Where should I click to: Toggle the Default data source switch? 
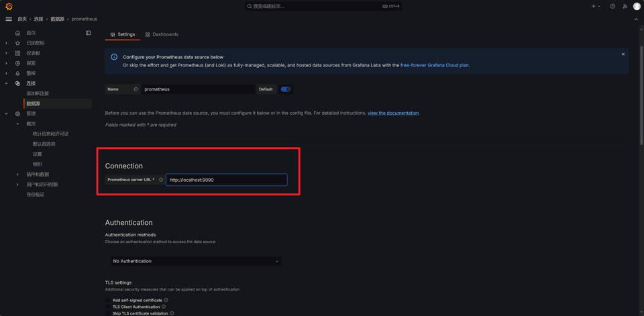point(286,89)
